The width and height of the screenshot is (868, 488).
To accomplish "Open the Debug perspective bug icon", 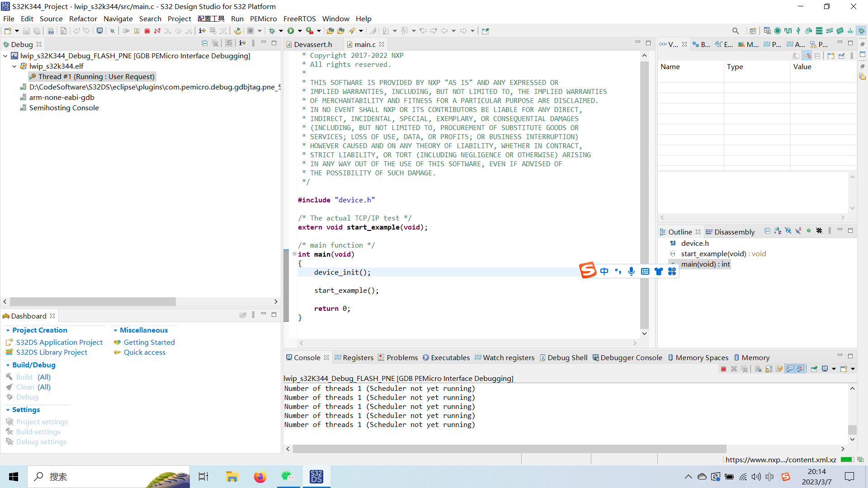I will (861, 31).
